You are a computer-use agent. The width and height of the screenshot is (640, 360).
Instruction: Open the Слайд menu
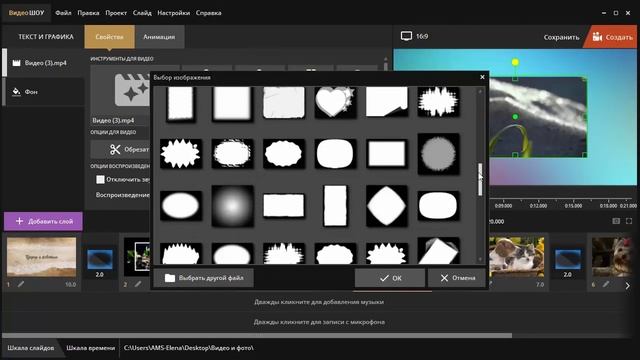tap(142, 13)
